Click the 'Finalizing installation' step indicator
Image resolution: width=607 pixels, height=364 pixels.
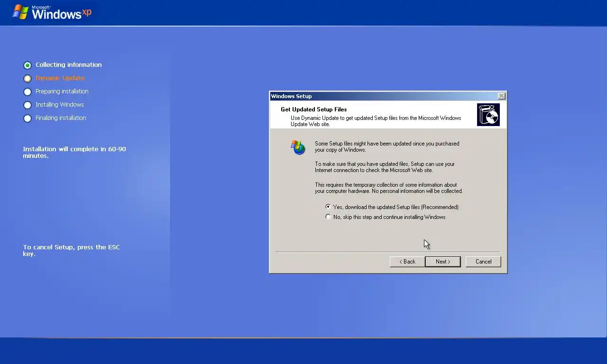click(28, 118)
